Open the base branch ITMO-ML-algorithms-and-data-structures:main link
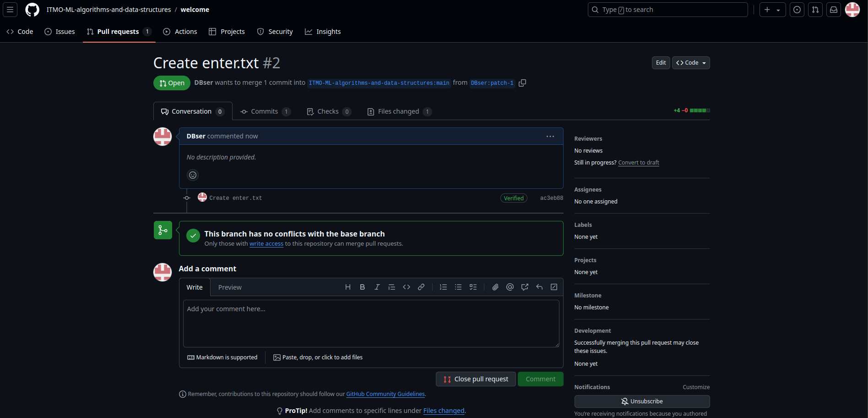The image size is (868, 418). 379,83
